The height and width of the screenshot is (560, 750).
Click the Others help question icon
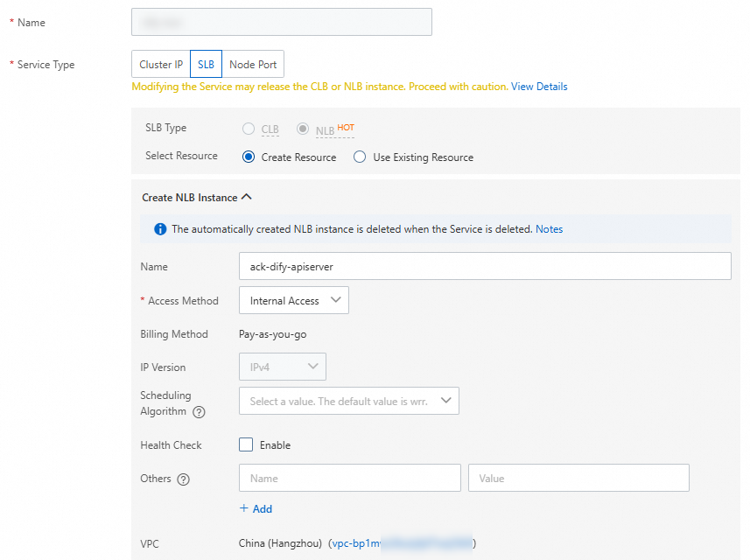pos(183,479)
